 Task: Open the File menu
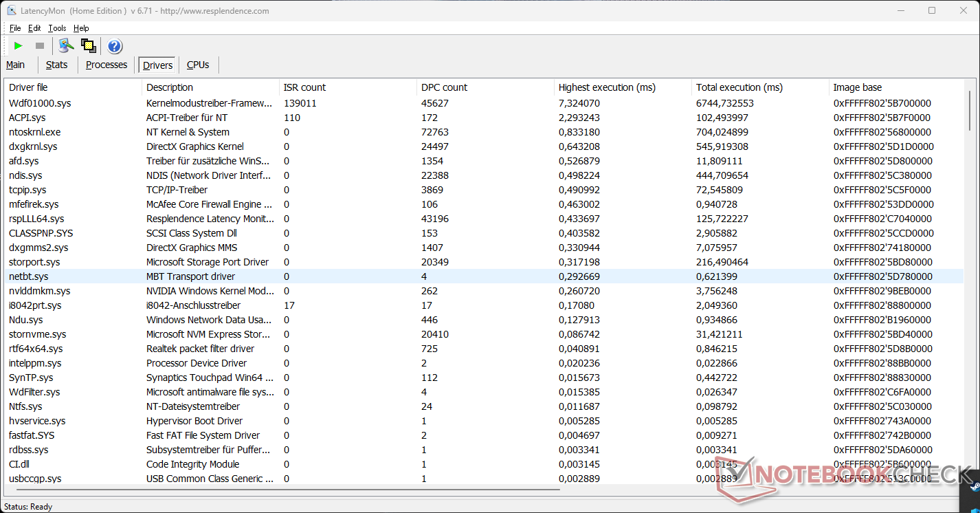(x=15, y=28)
